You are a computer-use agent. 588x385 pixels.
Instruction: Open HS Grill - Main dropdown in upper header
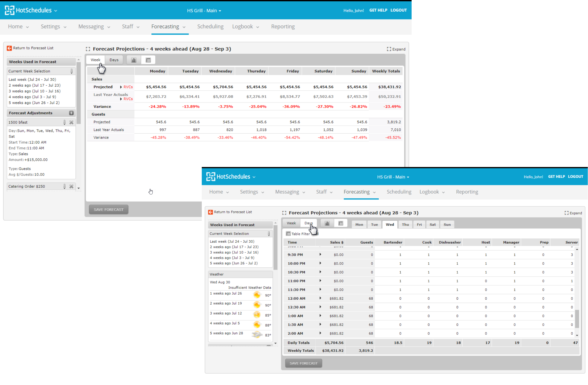[204, 11]
